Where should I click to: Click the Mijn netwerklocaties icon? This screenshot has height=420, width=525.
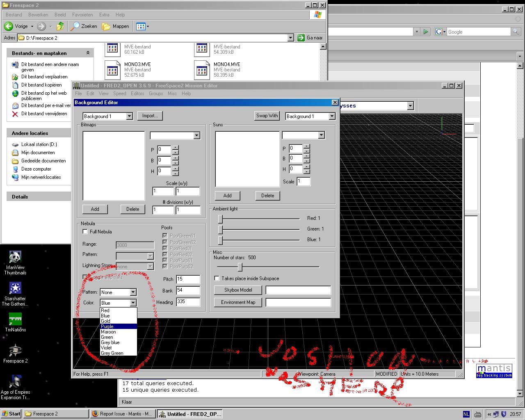pos(15,177)
